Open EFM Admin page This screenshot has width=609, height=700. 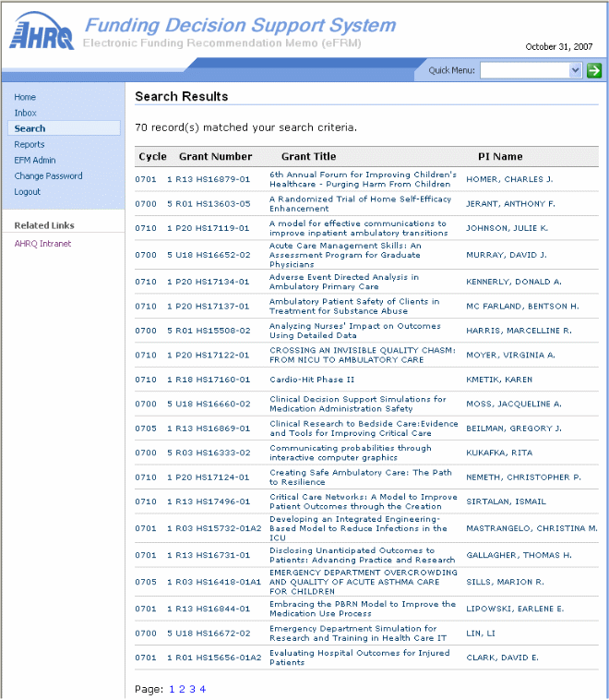coord(35,160)
